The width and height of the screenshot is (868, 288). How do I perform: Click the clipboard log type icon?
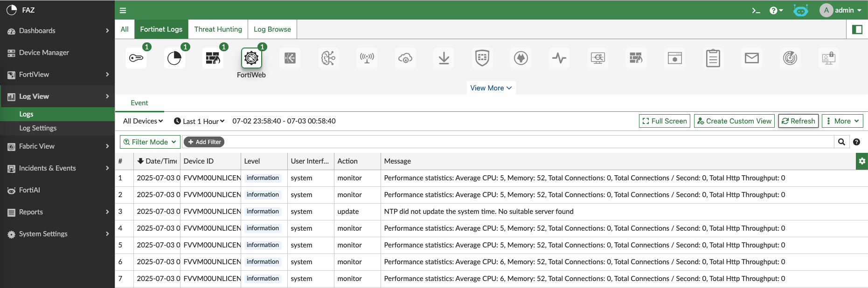pos(713,58)
